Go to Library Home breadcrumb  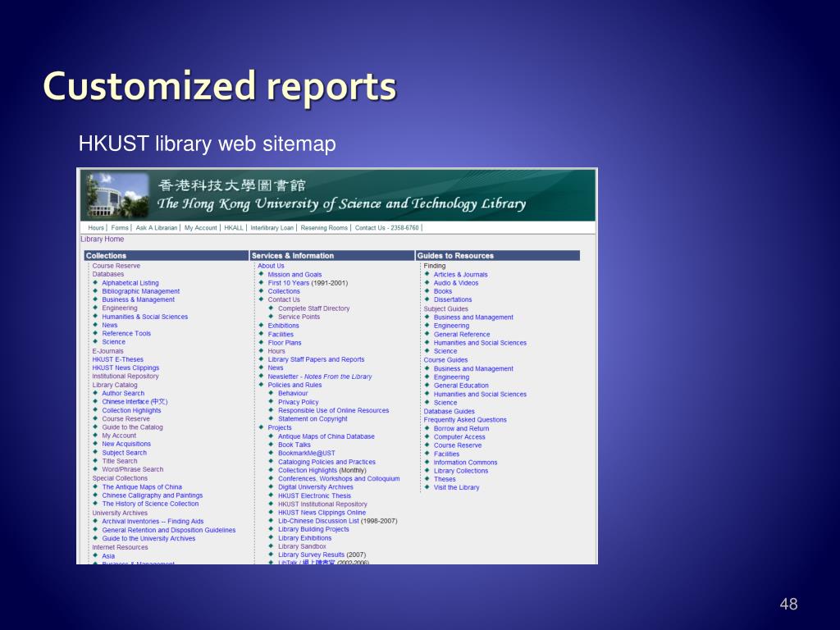103,239
